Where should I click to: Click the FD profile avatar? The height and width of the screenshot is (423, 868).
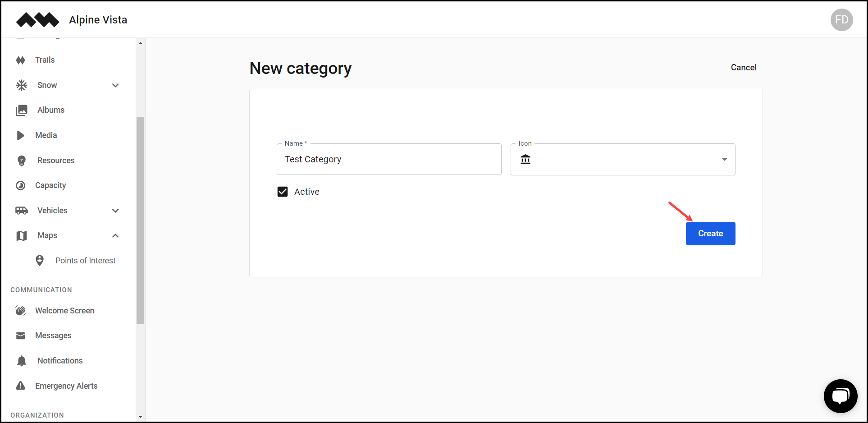842,19
